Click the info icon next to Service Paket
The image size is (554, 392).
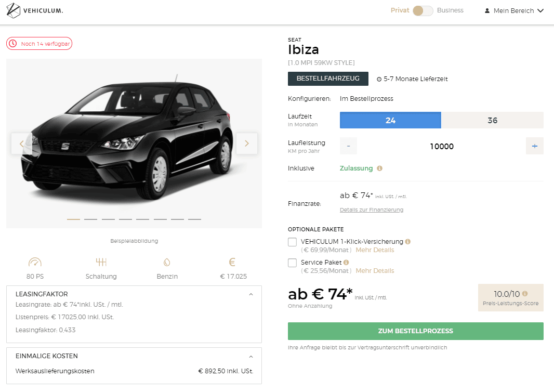point(346,263)
